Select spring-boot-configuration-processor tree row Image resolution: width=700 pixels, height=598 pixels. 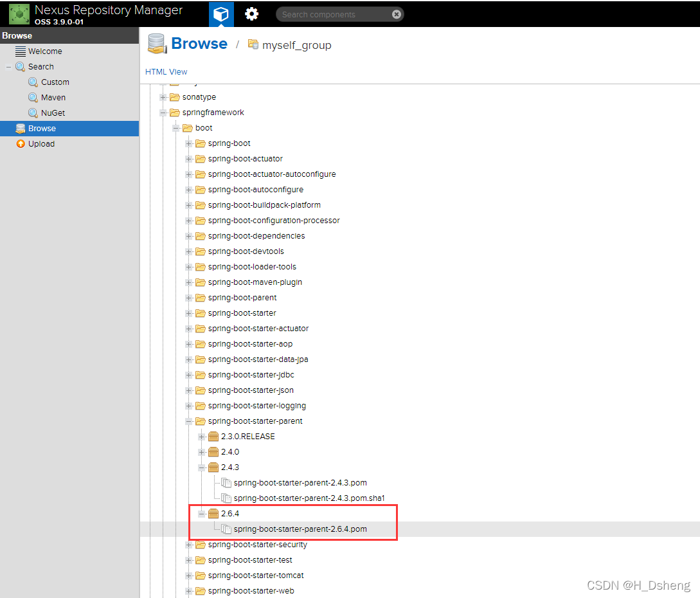tap(274, 221)
